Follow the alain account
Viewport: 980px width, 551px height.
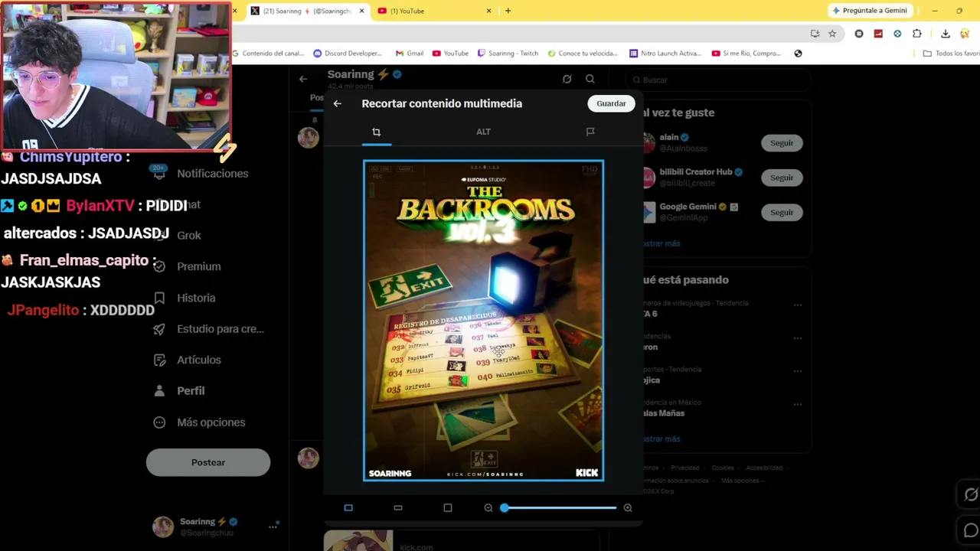(x=782, y=143)
